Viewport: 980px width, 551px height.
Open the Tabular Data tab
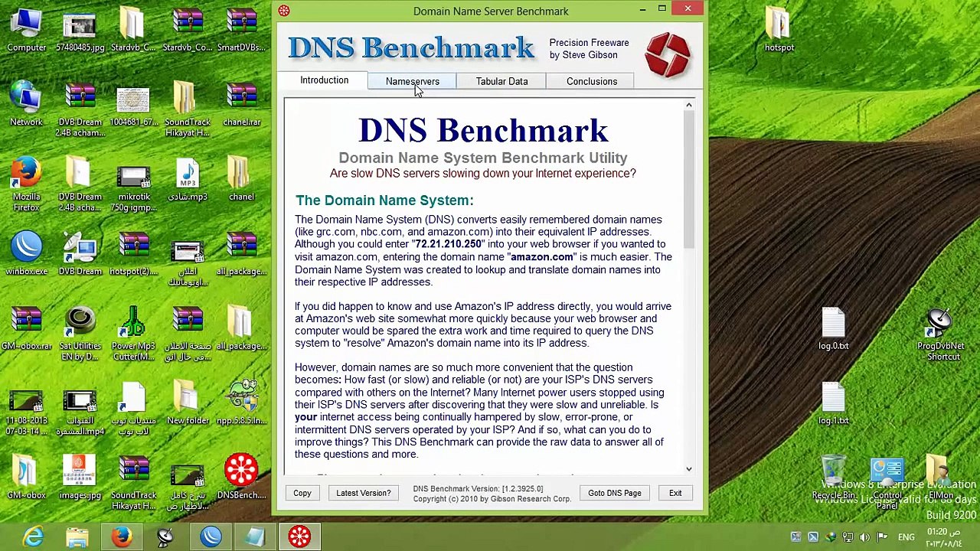pyautogui.click(x=501, y=81)
